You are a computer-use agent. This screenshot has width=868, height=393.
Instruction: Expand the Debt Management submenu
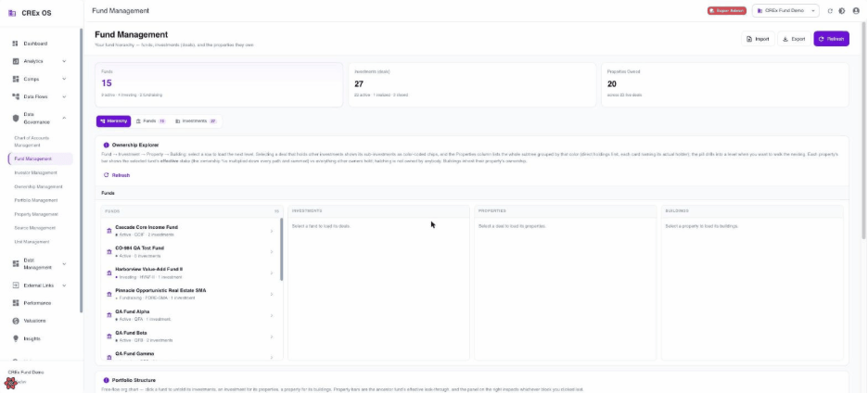point(64,264)
